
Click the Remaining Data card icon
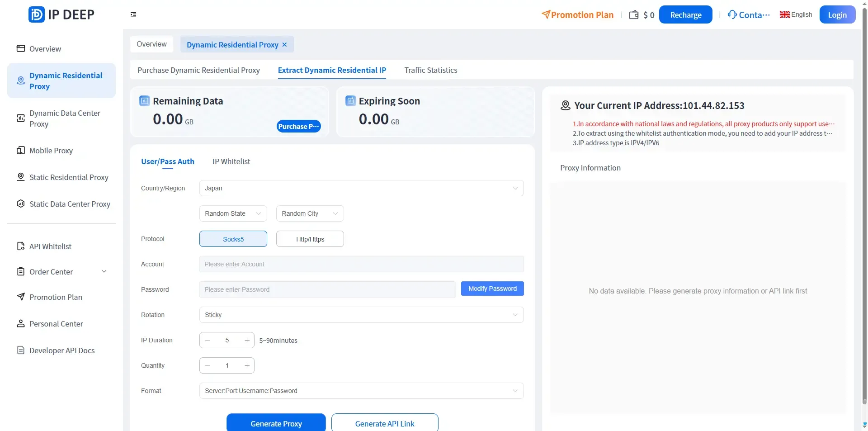tap(145, 101)
